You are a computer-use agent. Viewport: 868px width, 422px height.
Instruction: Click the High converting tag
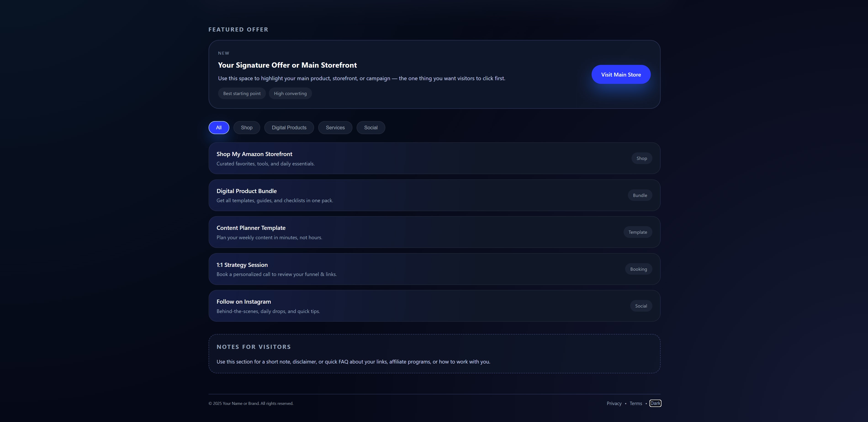point(290,93)
